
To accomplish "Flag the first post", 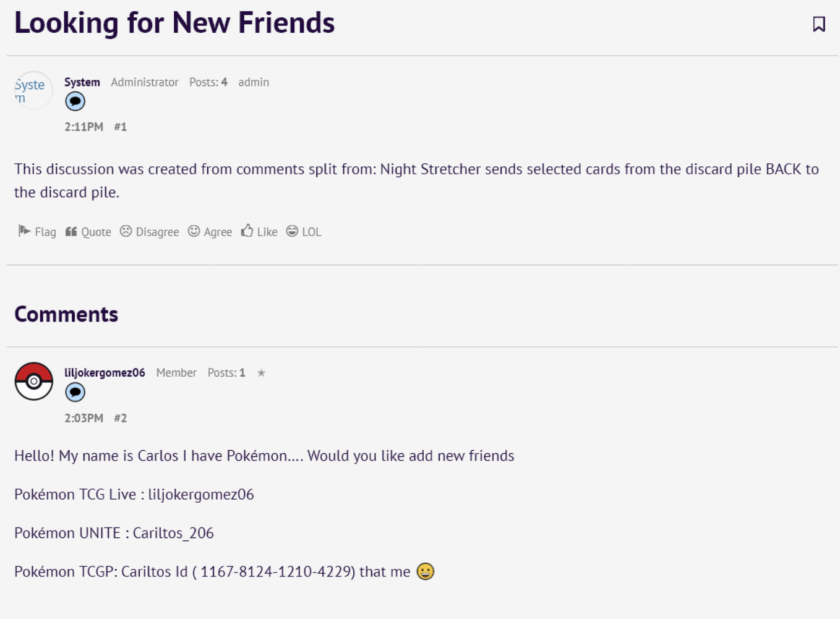I will [37, 231].
